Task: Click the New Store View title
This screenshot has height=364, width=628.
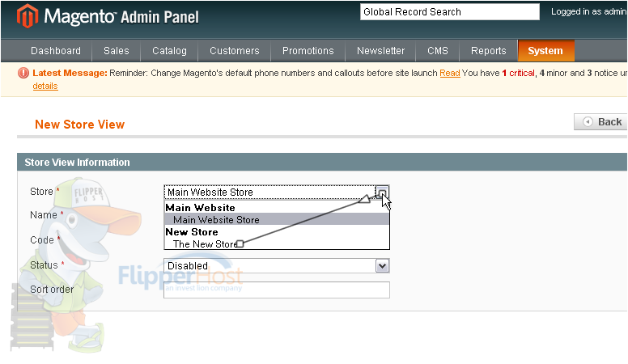Action: (79, 125)
